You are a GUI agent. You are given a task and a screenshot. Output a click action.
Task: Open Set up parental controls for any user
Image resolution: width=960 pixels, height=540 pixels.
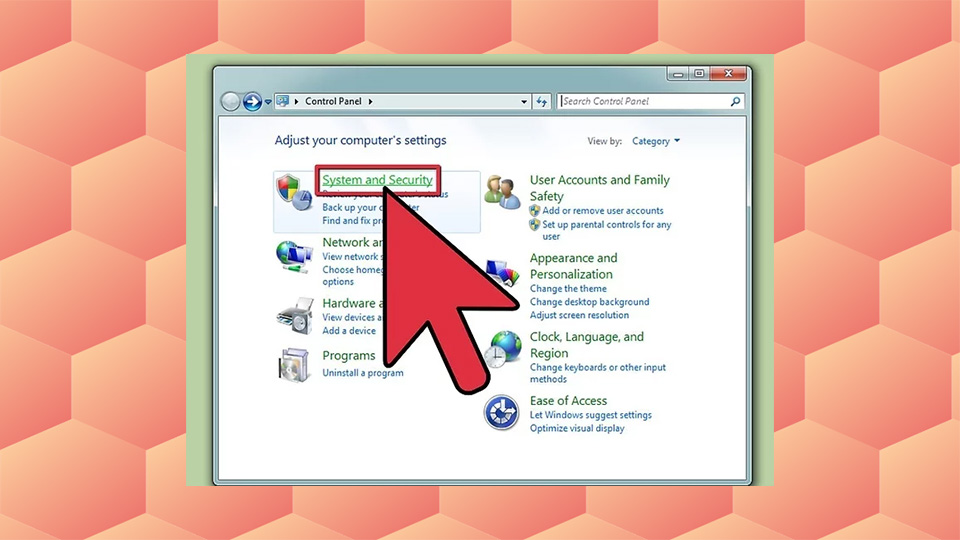[607, 230]
